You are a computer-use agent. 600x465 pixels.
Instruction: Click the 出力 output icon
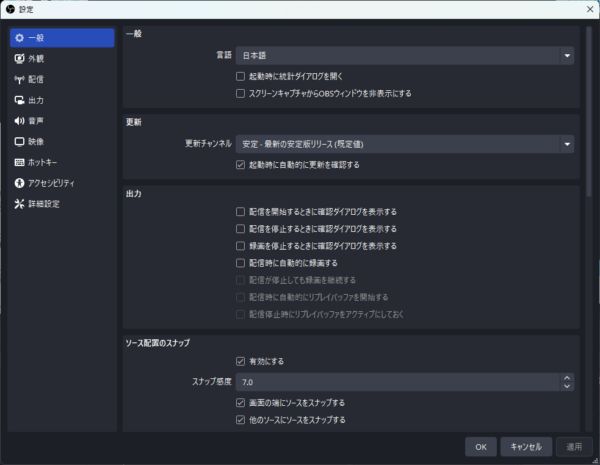[19, 100]
